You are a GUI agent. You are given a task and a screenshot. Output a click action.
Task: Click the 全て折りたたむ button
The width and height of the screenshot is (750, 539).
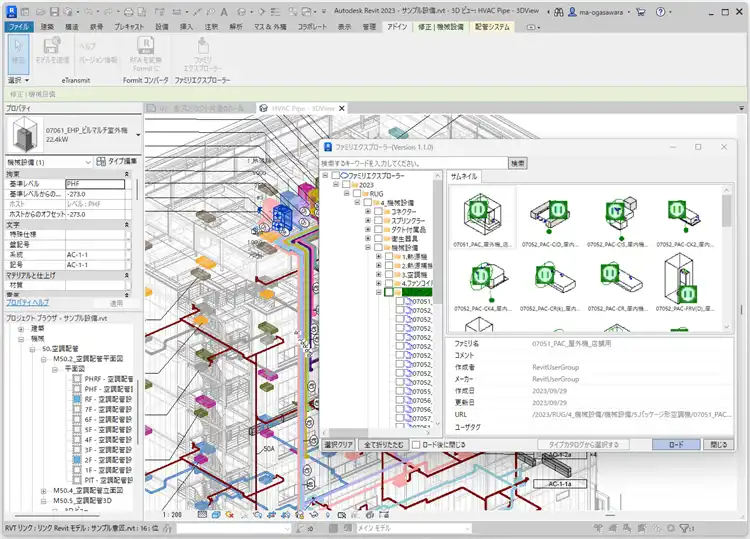tap(384, 445)
